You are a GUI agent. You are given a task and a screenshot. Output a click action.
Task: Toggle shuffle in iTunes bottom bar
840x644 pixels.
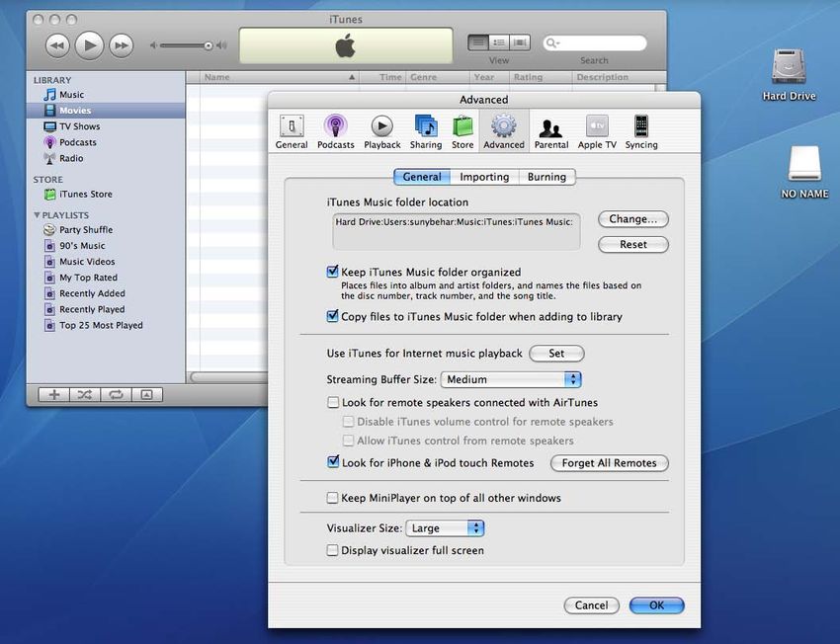pyautogui.click(x=85, y=395)
